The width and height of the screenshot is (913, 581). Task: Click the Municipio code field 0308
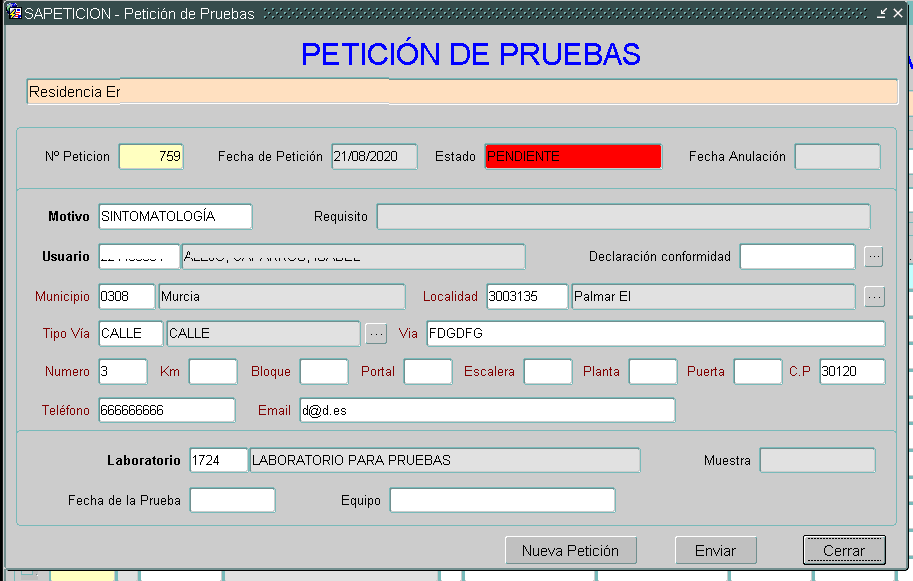[x=127, y=297]
